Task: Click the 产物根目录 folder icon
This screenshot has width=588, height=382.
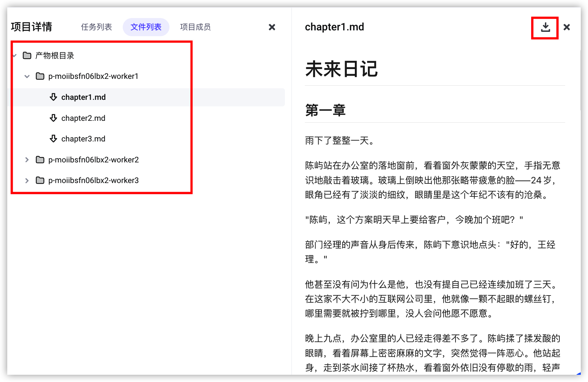Action: (x=27, y=55)
